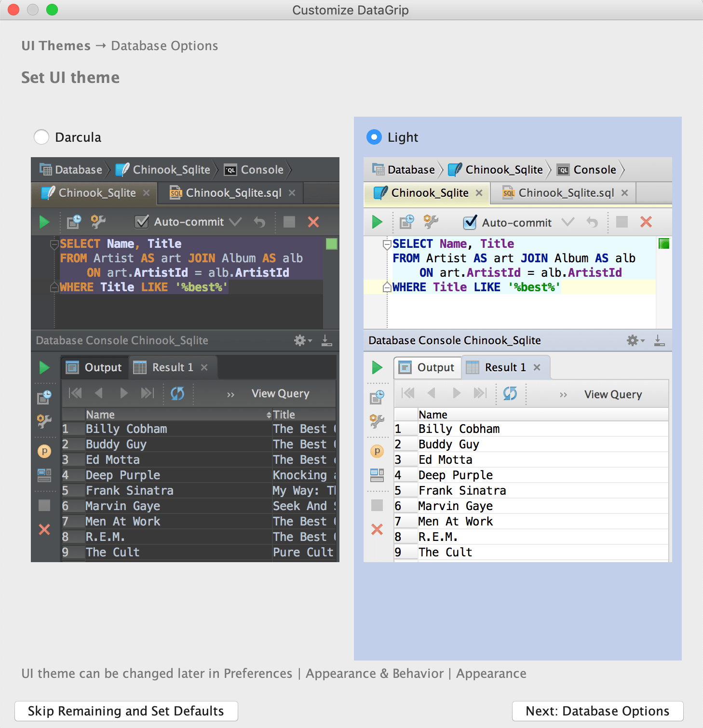Click the Name column header in Light results
This screenshot has width=703, height=728.
(543, 415)
